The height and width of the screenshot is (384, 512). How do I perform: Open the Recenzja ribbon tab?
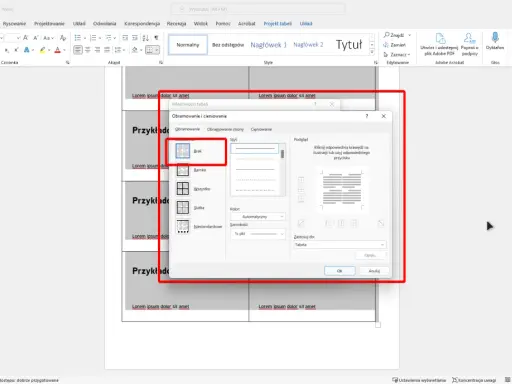pos(176,24)
